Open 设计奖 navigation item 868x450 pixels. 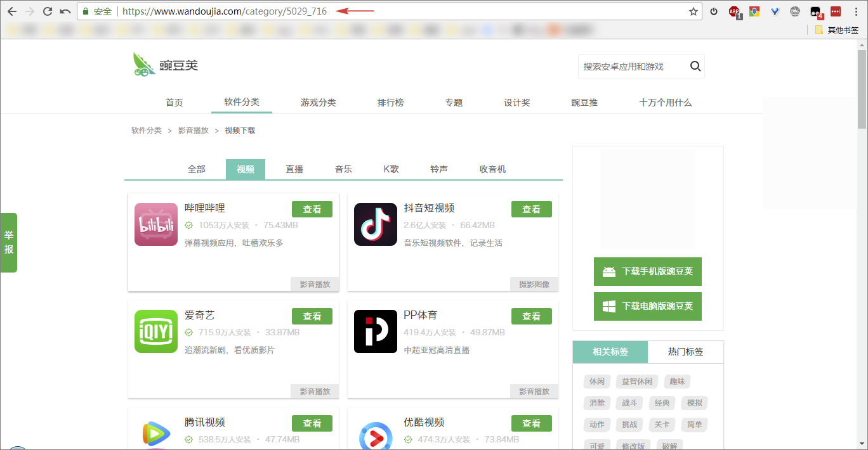point(517,103)
